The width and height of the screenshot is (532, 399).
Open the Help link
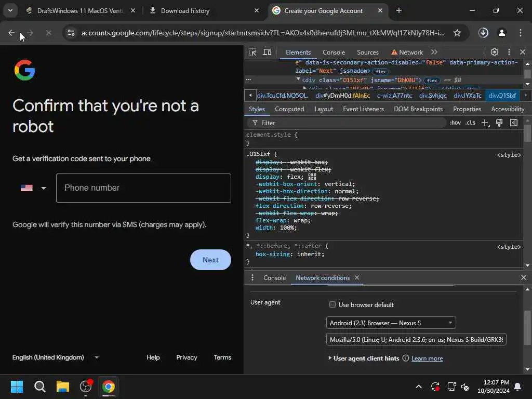(x=153, y=357)
